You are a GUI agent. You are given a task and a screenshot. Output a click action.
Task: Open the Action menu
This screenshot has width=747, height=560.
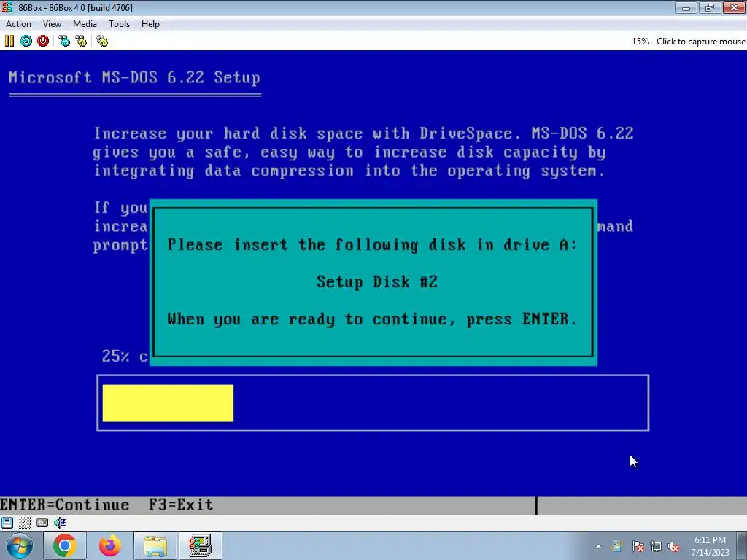coord(18,24)
